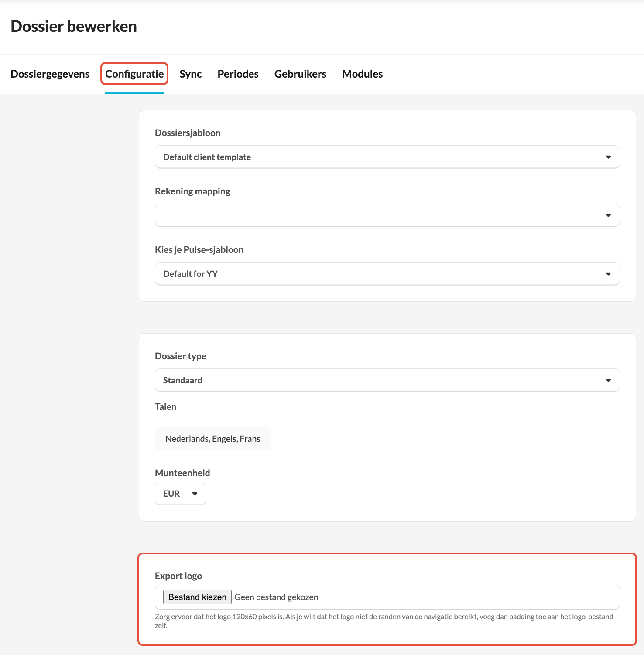
Task: Open the Dossier type Standaard dropdown
Action: pyautogui.click(x=387, y=380)
